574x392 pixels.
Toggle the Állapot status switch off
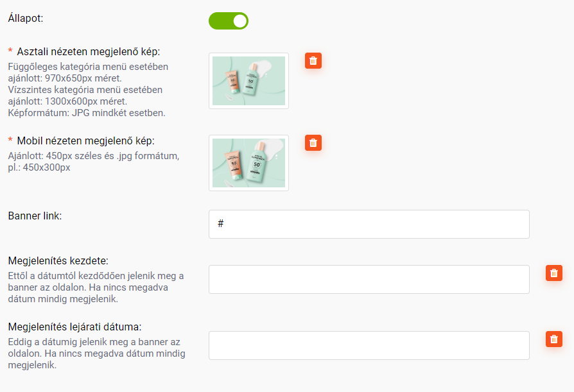[229, 21]
